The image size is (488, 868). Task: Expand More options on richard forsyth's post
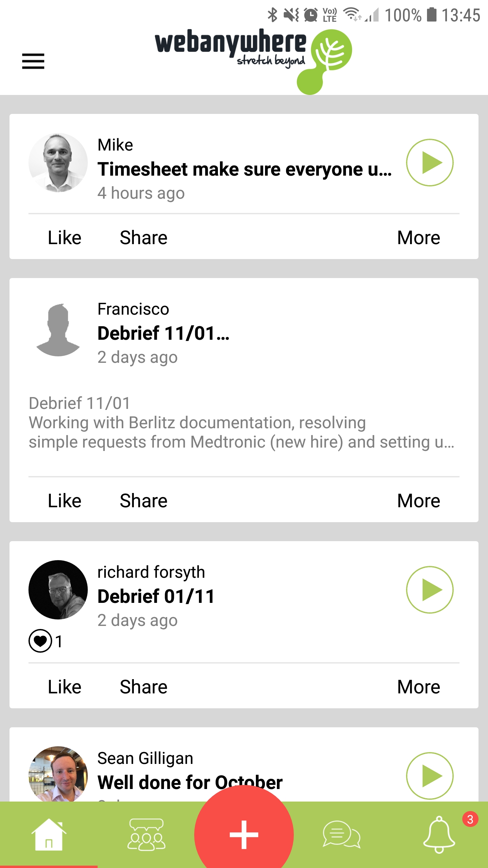pyautogui.click(x=419, y=687)
